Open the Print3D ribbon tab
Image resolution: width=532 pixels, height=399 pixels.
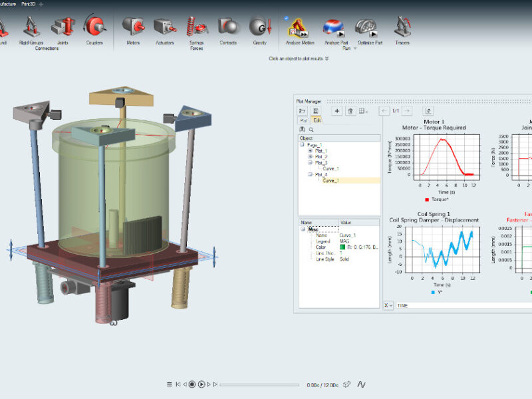28,4
